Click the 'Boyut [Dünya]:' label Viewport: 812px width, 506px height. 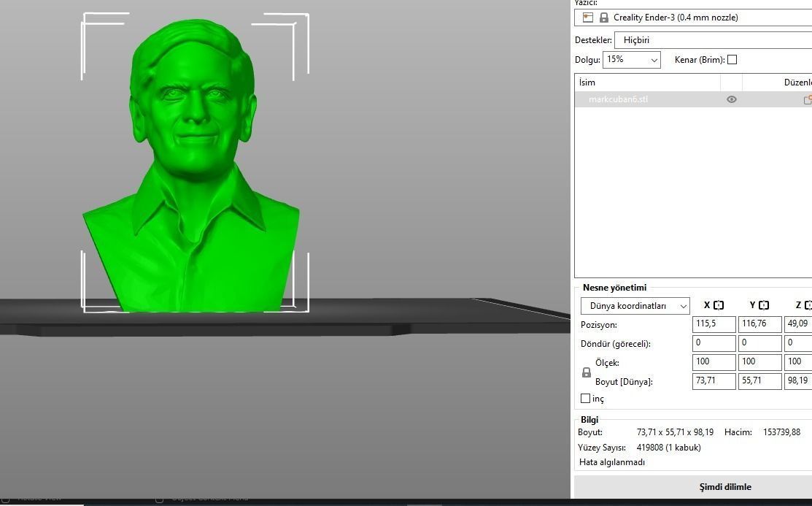pyautogui.click(x=624, y=382)
